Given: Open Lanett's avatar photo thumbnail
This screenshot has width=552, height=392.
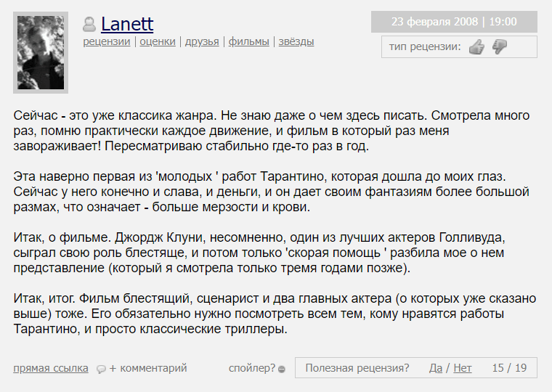Looking at the screenshot, I should (x=41, y=52).
